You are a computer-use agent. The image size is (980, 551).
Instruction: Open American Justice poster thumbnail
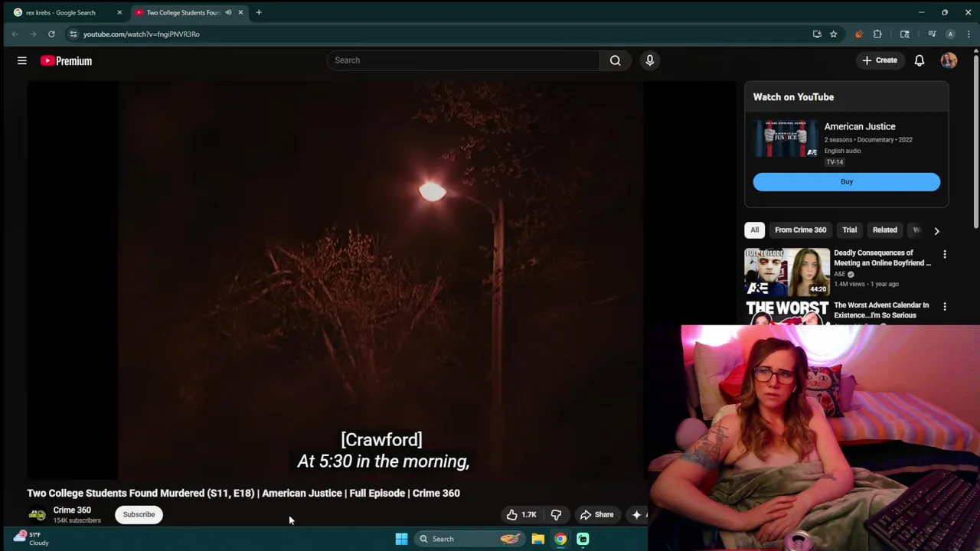tap(786, 139)
